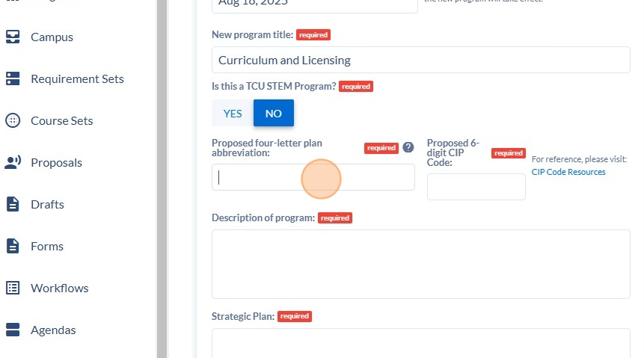
Task: Click the Campus sidebar icon
Action: click(13, 37)
